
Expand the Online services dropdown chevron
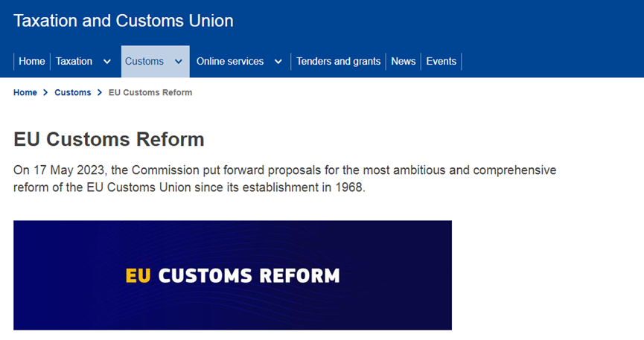(x=278, y=61)
